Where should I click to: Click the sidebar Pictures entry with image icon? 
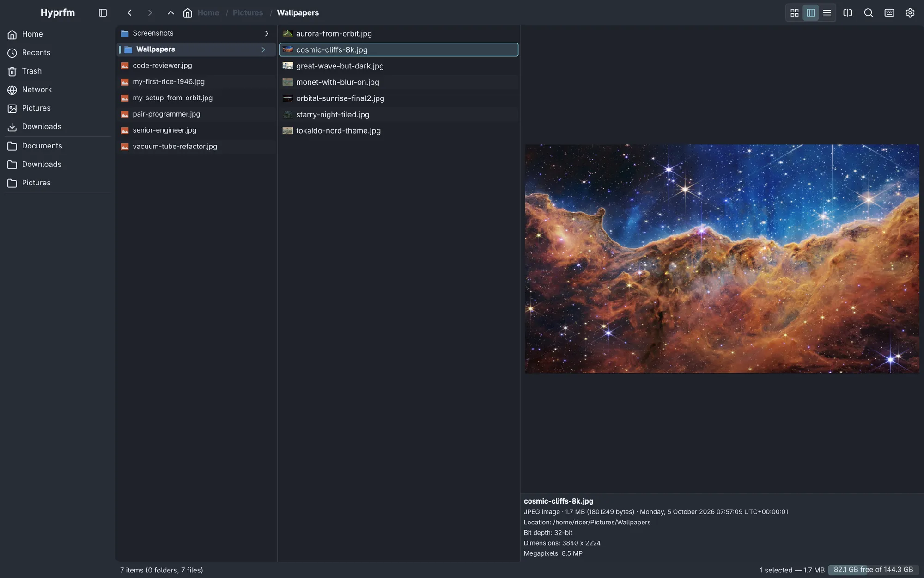(58, 108)
